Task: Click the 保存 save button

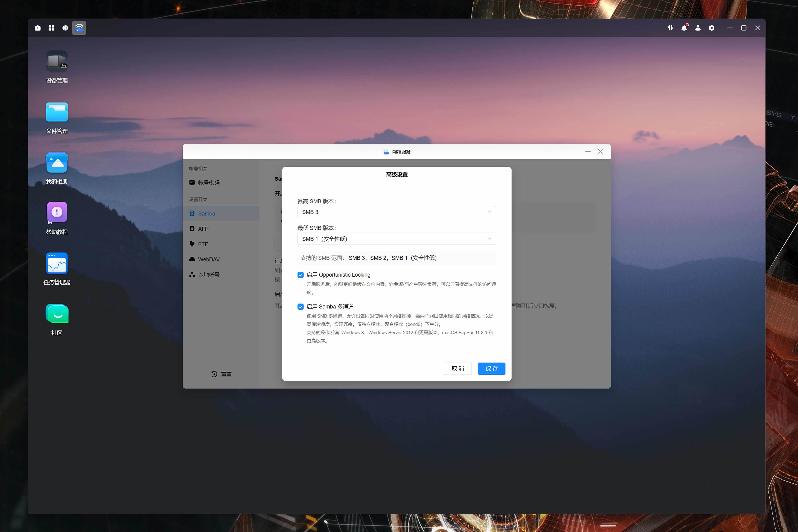Action: (491, 368)
